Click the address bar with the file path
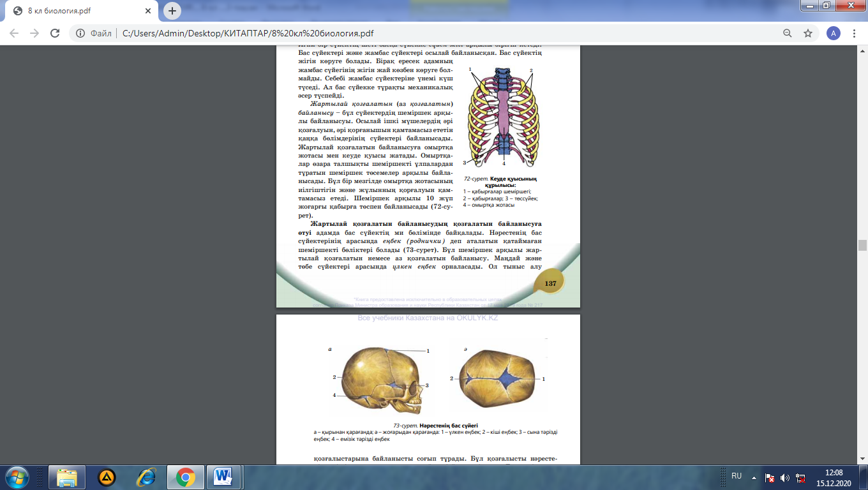 (x=434, y=33)
